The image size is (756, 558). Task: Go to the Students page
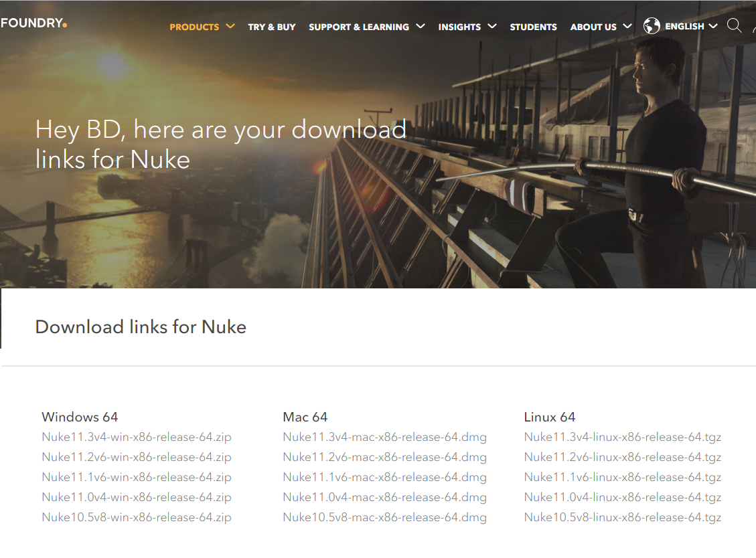point(533,27)
